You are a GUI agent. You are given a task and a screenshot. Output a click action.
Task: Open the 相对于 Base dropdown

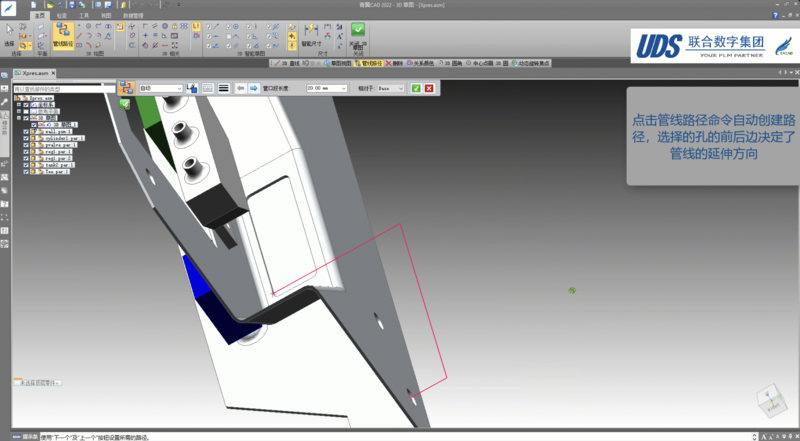(402, 88)
